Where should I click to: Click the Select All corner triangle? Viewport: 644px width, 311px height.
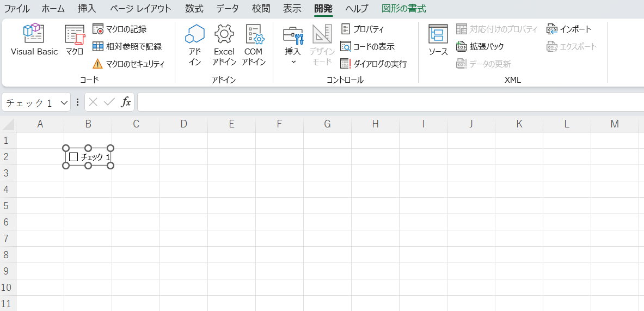pos(8,124)
